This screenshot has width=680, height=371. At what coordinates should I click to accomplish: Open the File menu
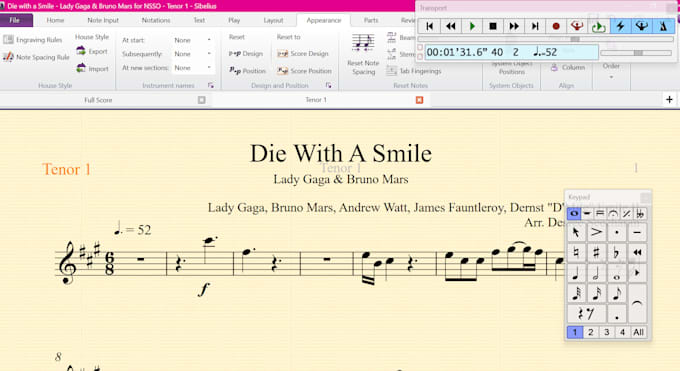click(15, 20)
